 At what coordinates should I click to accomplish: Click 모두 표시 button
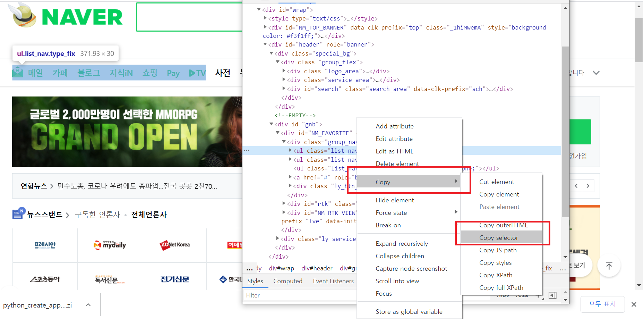click(602, 304)
